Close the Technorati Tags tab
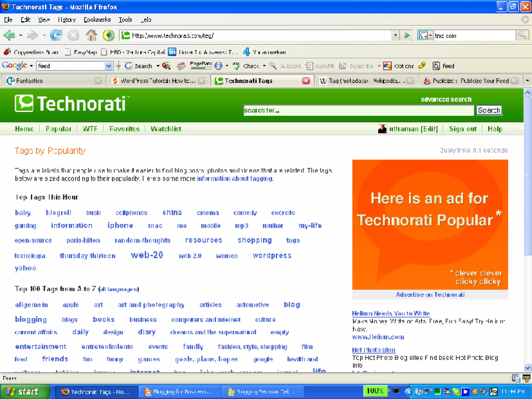 306,81
